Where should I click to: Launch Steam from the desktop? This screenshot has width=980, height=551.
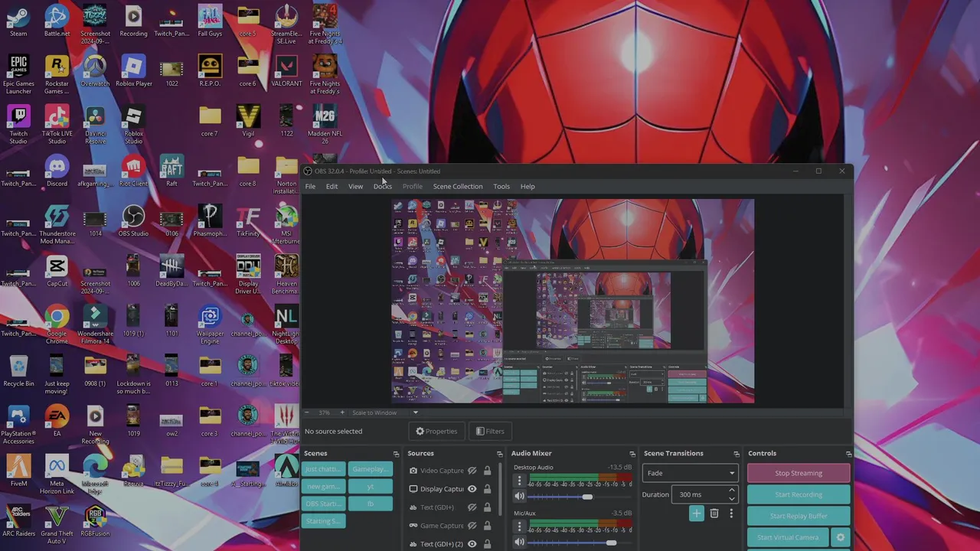18,21
